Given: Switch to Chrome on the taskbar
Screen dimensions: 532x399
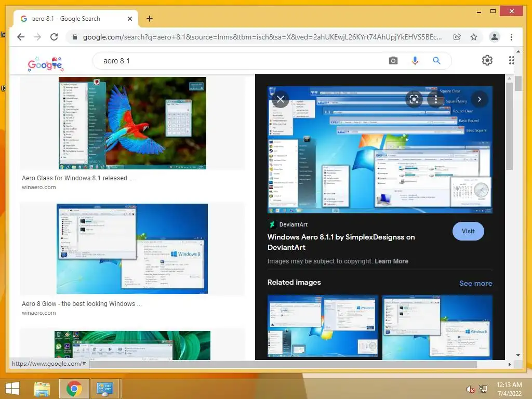Looking at the screenshot, I should tap(74, 389).
